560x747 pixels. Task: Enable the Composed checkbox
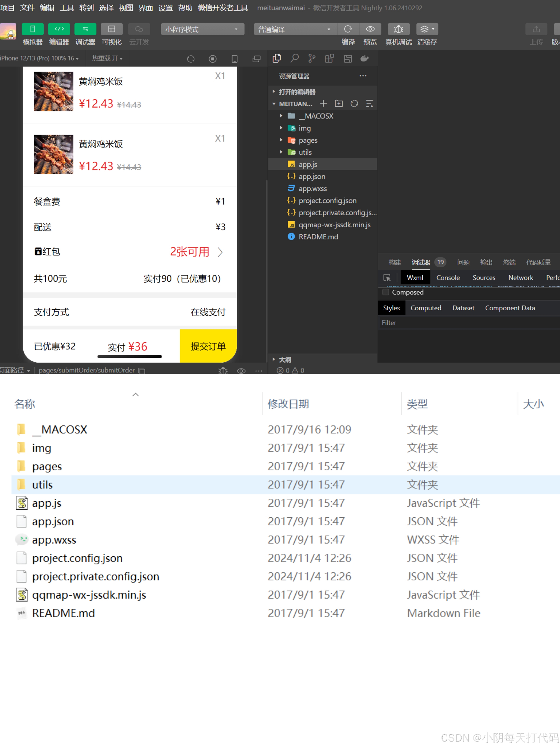(x=386, y=292)
